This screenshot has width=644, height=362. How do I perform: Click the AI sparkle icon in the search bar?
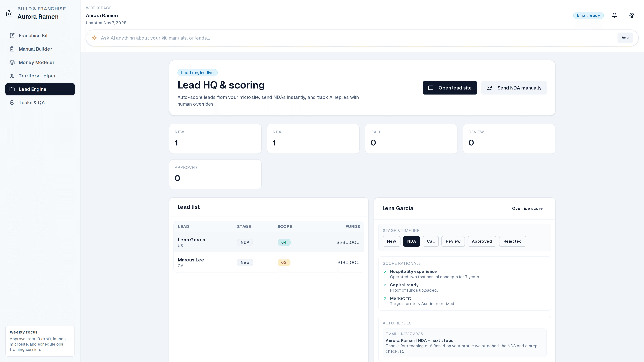tap(94, 38)
